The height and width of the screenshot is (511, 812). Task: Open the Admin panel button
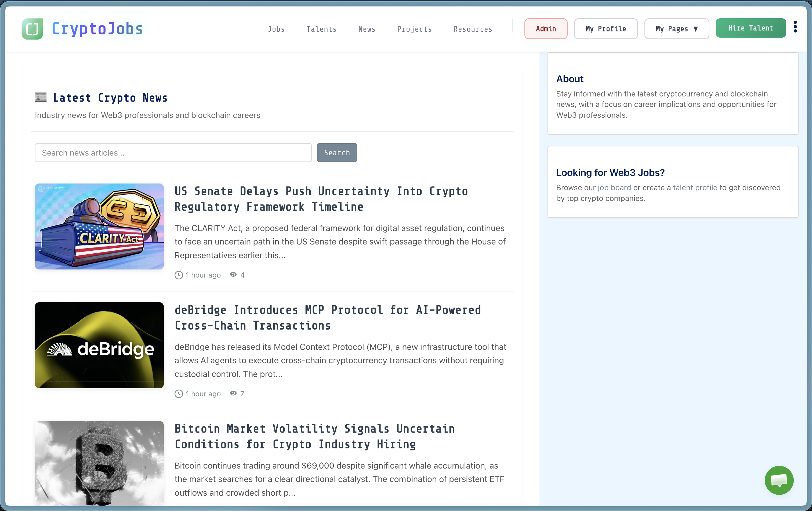[x=546, y=29]
